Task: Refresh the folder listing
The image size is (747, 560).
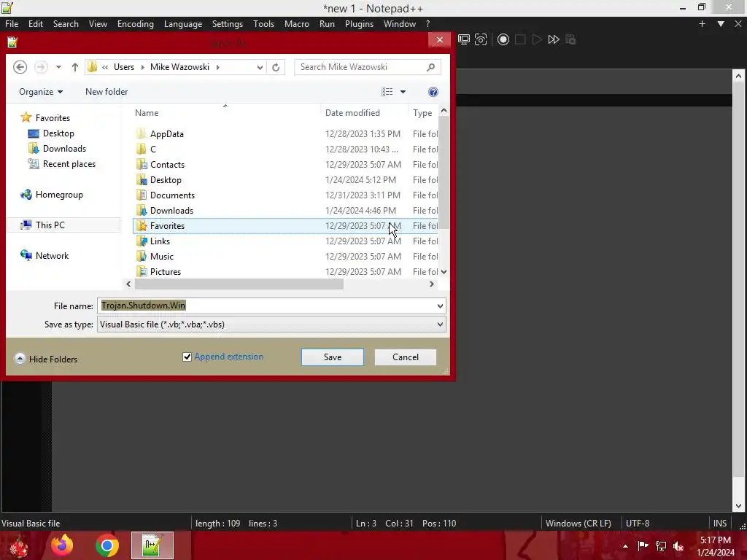Action: pos(276,67)
